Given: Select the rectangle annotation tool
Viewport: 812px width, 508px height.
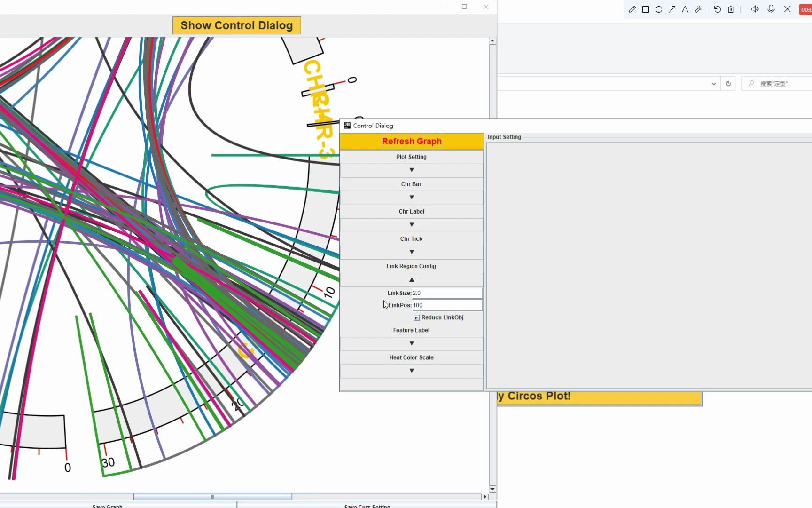Looking at the screenshot, I should coord(646,9).
